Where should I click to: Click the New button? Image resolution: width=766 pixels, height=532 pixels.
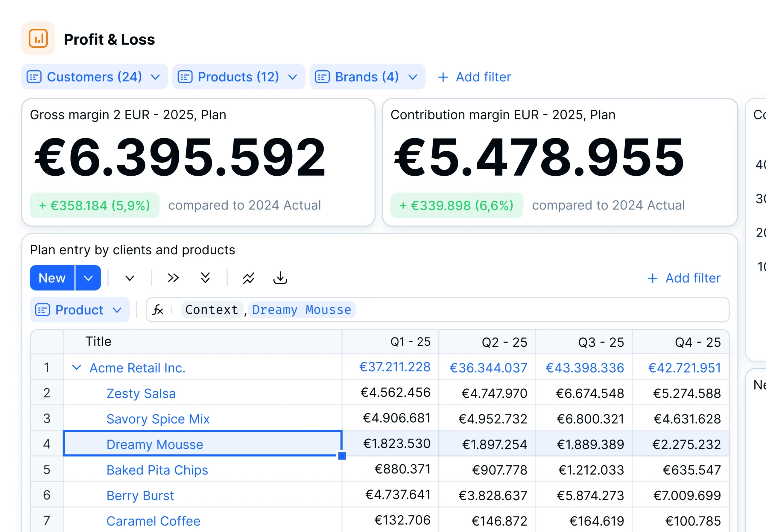click(52, 278)
